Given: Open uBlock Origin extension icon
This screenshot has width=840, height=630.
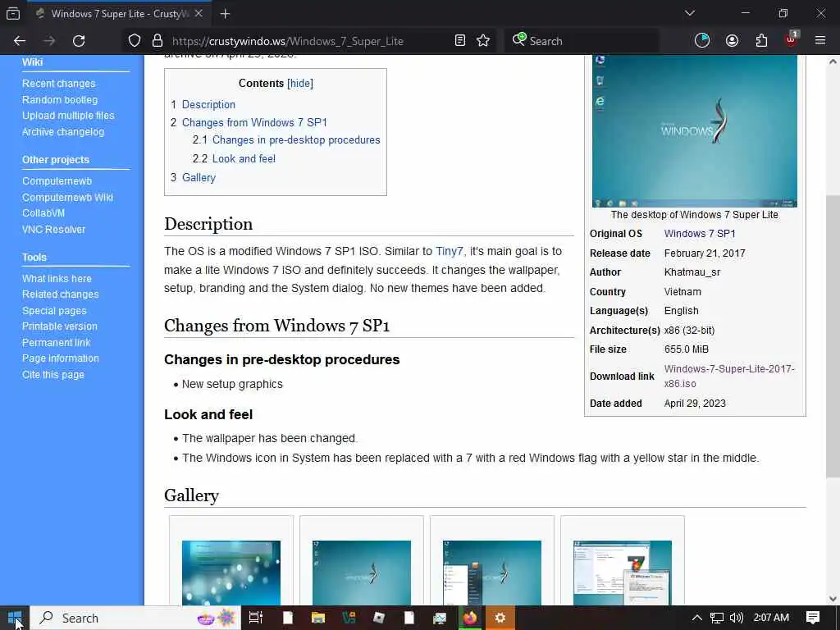Looking at the screenshot, I should click(x=791, y=41).
